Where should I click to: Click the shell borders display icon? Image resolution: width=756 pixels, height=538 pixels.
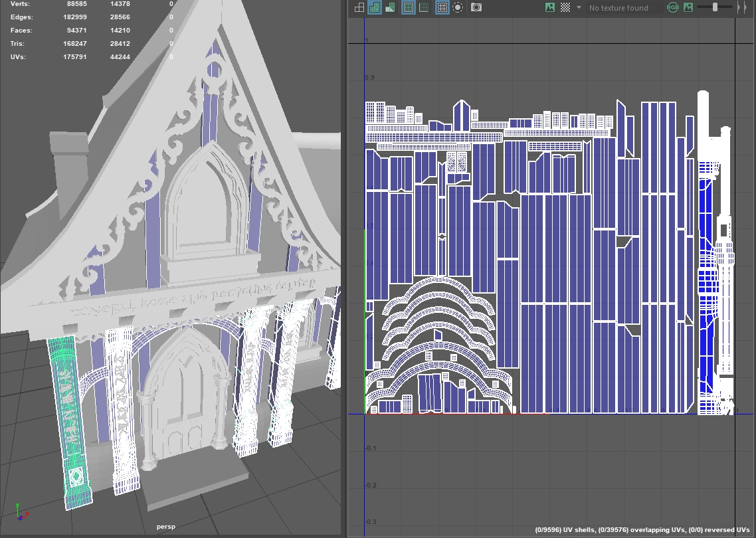point(424,8)
